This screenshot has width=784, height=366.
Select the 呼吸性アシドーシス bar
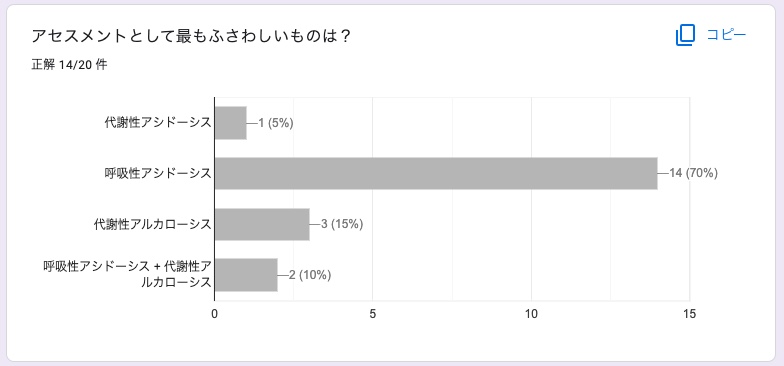pos(436,174)
